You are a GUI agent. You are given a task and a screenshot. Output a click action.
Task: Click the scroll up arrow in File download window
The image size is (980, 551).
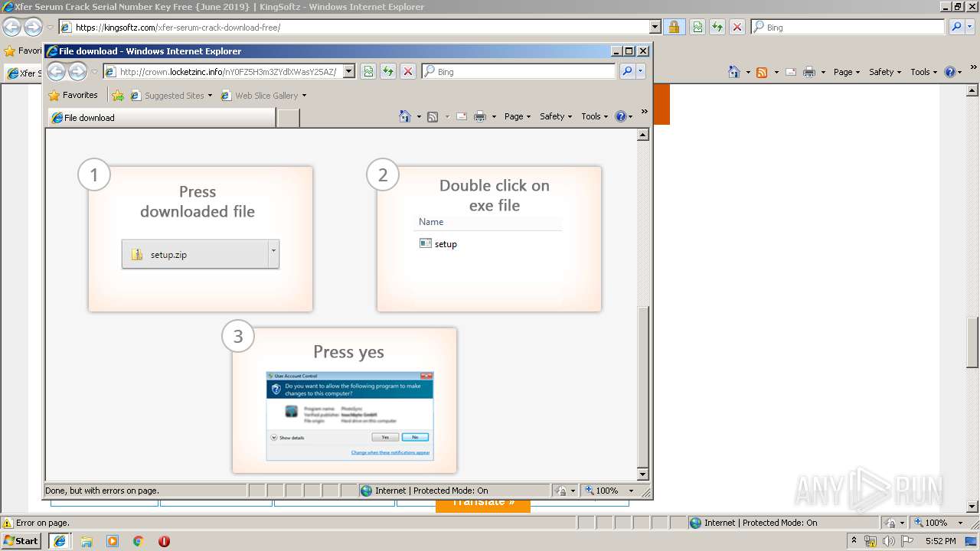(x=643, y=135)
